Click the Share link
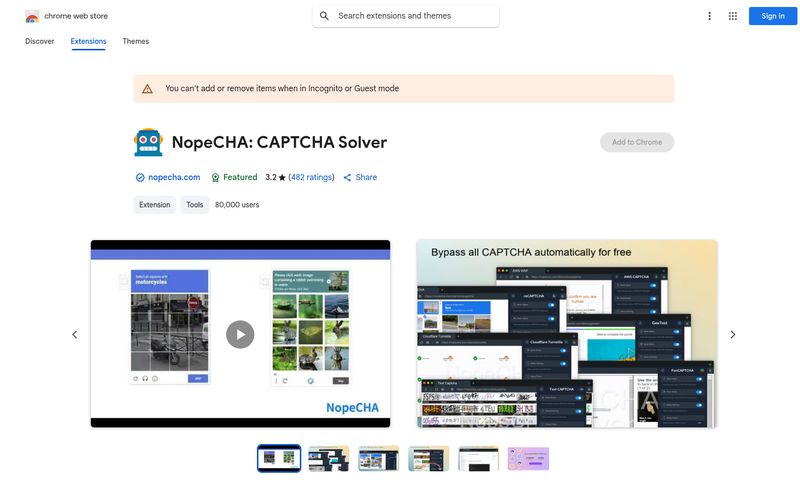The image size is (800, 496). pos(366,177)
